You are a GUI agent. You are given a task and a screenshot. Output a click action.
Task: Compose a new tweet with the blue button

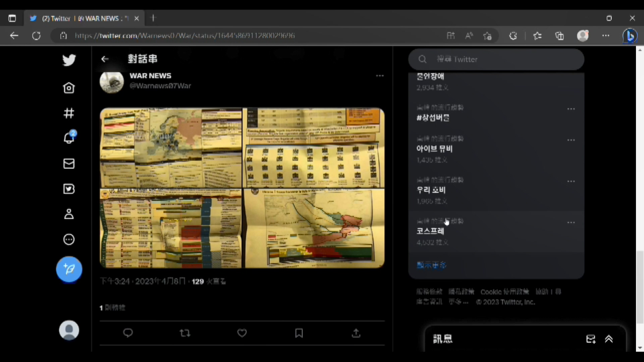(69, 269)
